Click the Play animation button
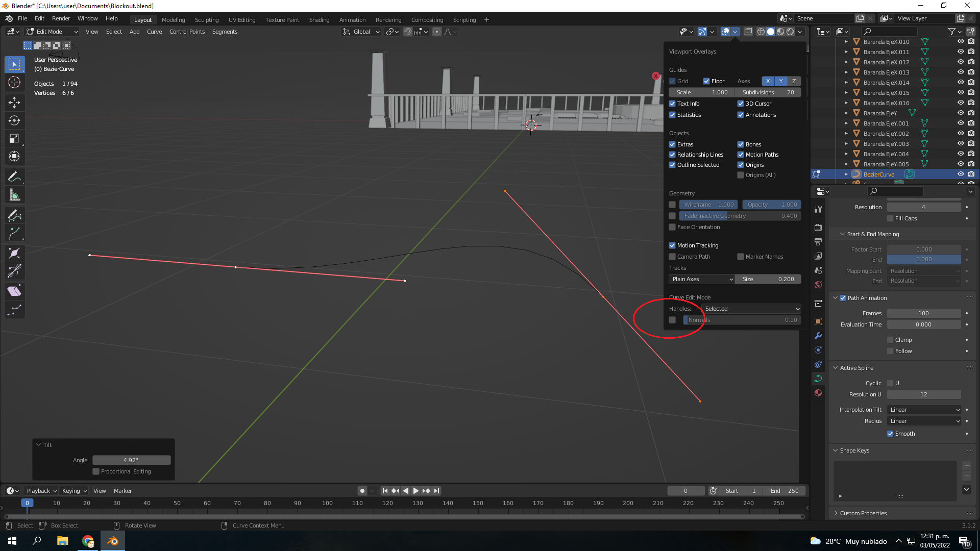The image size is (980, 551). click(415, 491)
